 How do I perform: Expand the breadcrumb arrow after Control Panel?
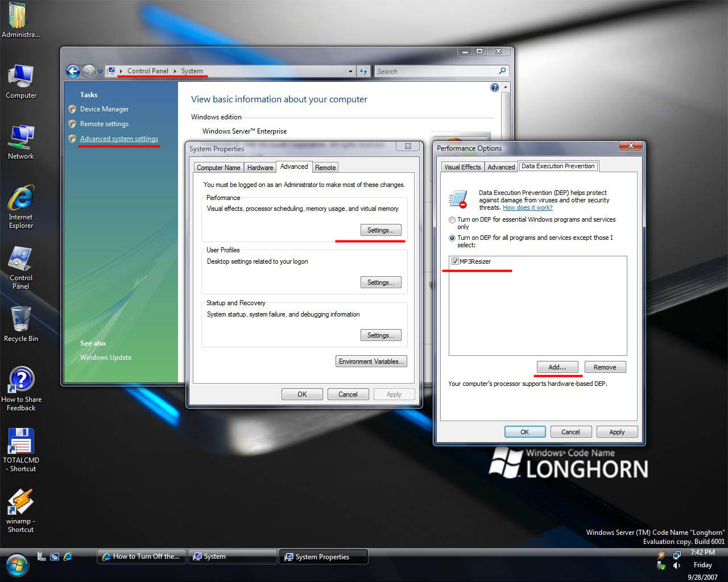point(175,71)
